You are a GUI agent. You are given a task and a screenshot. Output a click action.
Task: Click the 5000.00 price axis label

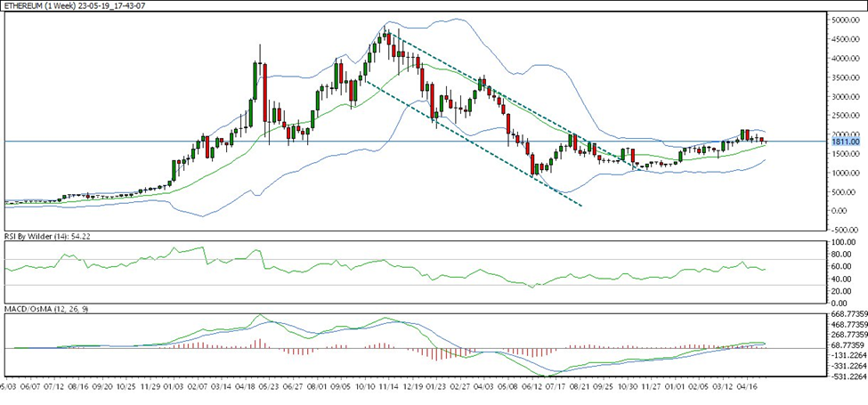click(845, 20)
